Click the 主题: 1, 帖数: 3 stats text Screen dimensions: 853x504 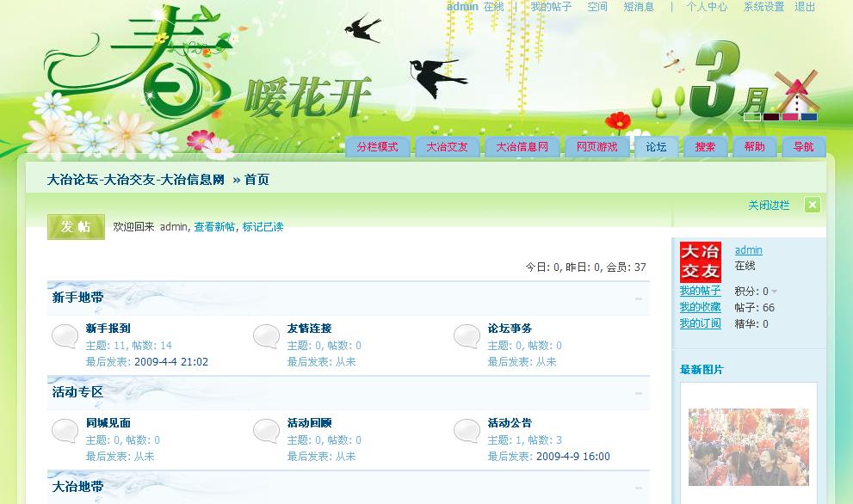pos(525,440)
